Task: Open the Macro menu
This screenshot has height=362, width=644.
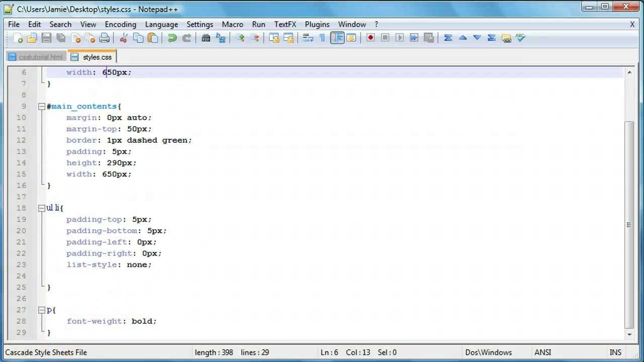Action: pos(232,24)
